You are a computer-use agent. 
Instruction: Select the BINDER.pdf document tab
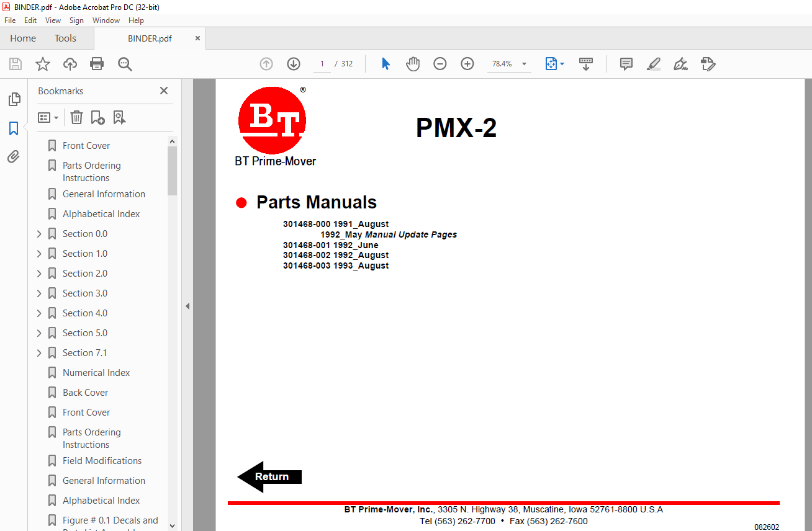tap(150, 38)
